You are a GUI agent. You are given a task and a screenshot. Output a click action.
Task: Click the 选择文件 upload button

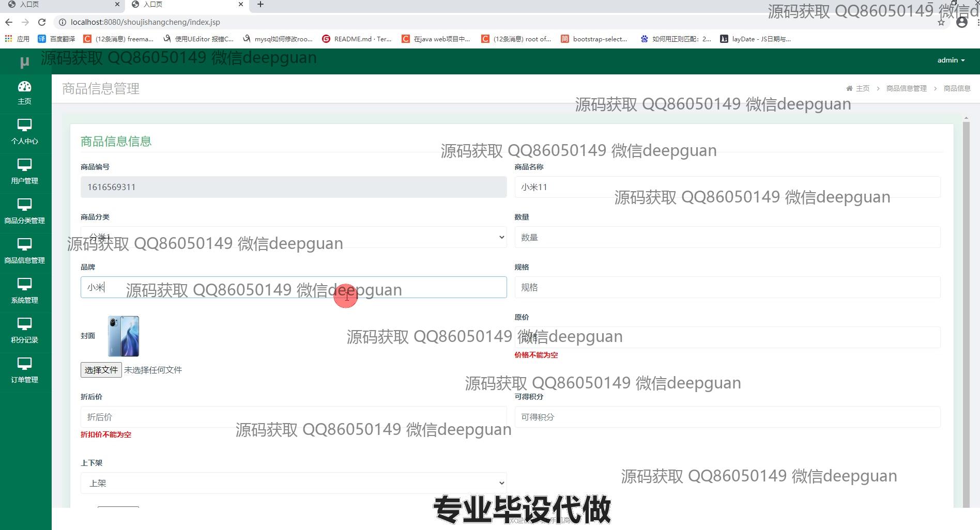(101, 370)
